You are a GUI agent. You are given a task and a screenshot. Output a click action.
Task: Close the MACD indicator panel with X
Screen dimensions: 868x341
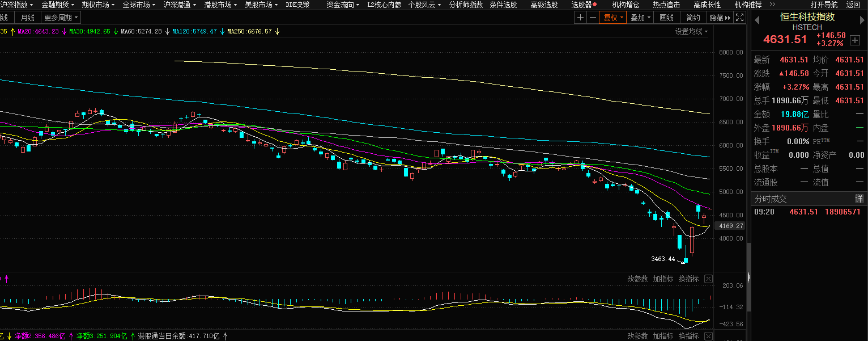(709, 279)
